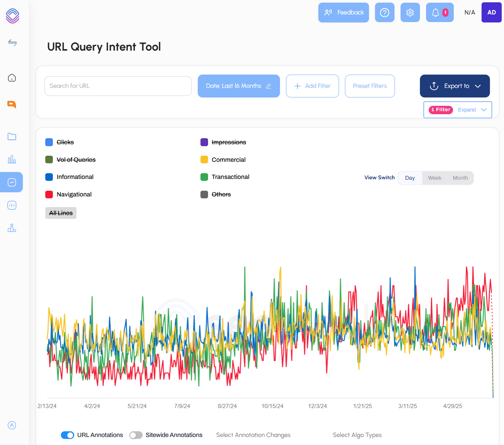Image resolution: width=504 pixels, height=445 pixels.
Task: Enable the Sitewide Annotations toggle
Action: point(136,435)
